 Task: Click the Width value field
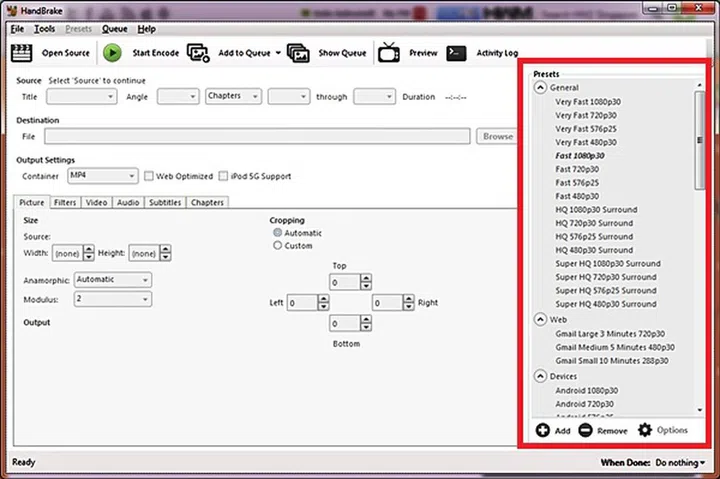point(68,253)
